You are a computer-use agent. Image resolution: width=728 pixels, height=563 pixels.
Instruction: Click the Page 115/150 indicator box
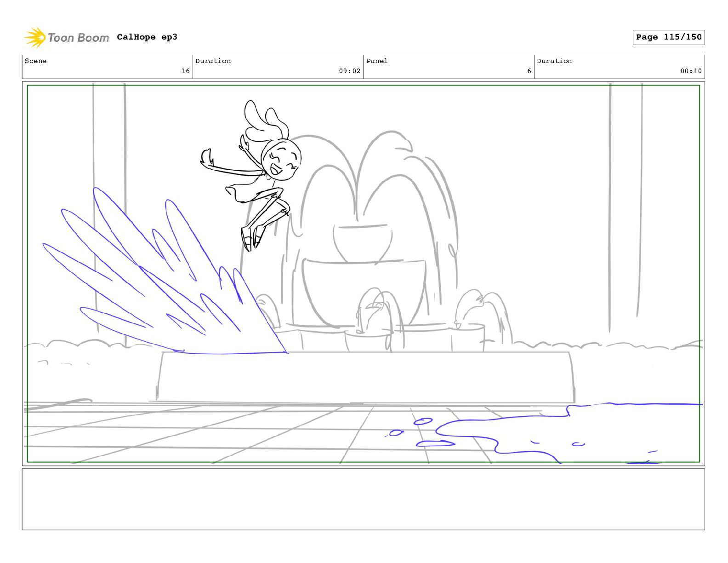668,37
